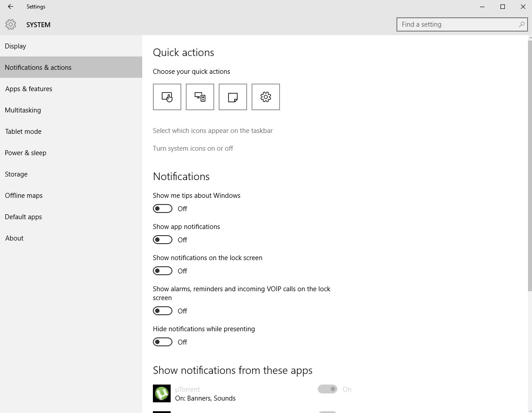This screenshot has width=532, height=413.
Task: Click the back arrow in title bar
Action: click(11, 7)
